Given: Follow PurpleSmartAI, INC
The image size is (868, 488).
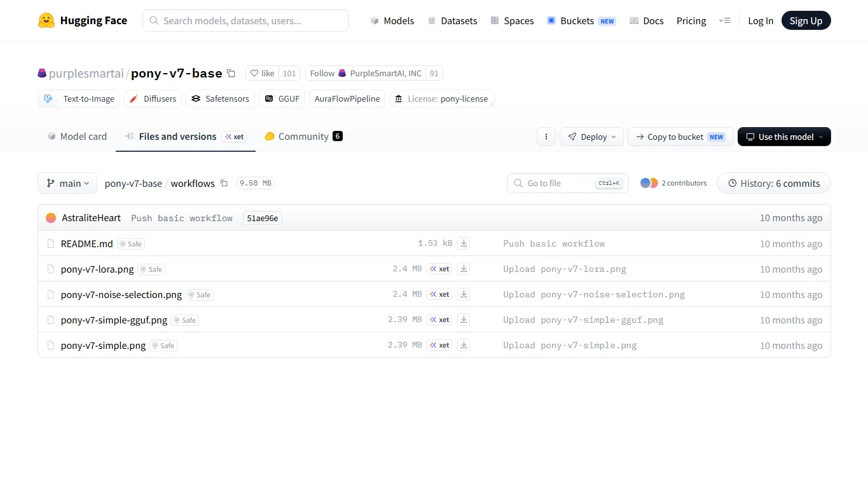Looking at the screenshot, I should (366, 73).
